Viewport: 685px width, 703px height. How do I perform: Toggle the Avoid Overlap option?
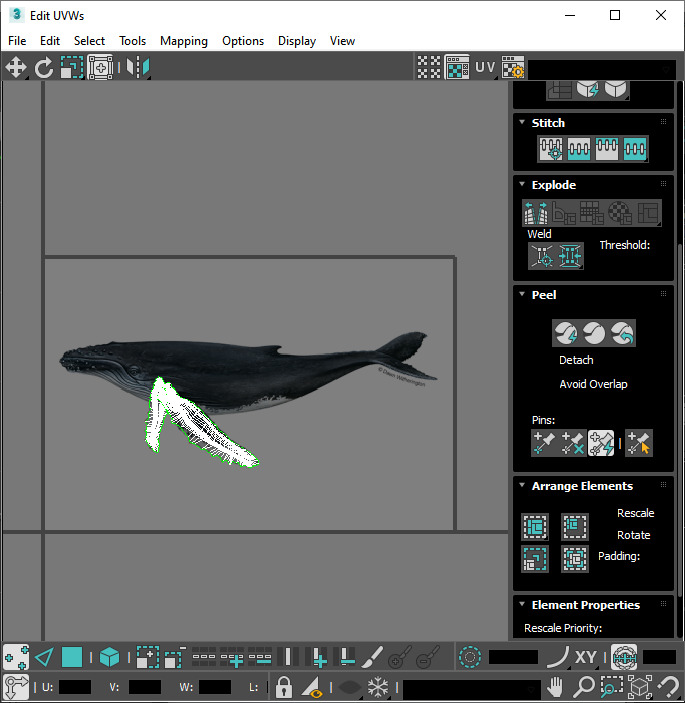click(593, 384)
